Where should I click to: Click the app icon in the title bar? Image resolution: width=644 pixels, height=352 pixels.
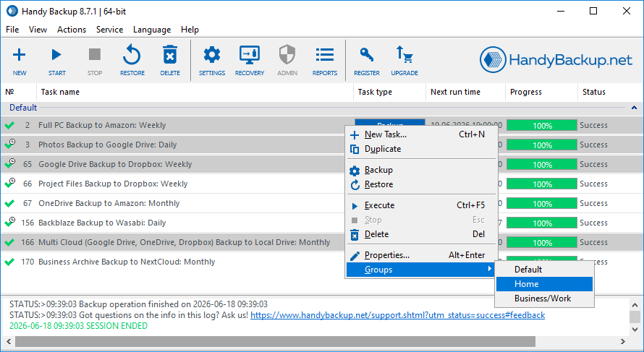[12, 11]
